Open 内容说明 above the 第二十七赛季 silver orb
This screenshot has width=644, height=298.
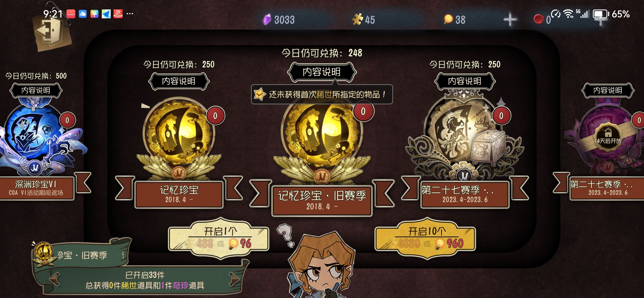pos(465,81)
